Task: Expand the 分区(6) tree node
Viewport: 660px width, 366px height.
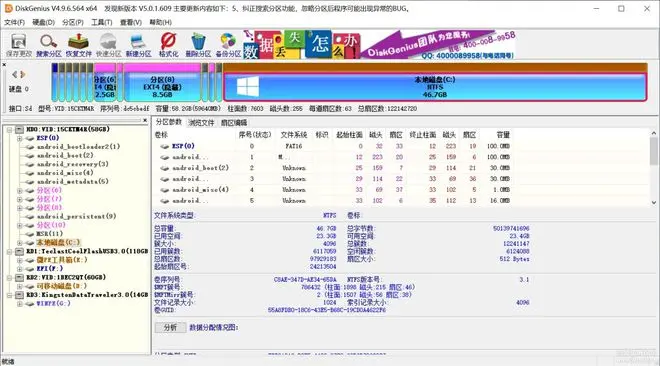Action: click(x=19, y=191)
